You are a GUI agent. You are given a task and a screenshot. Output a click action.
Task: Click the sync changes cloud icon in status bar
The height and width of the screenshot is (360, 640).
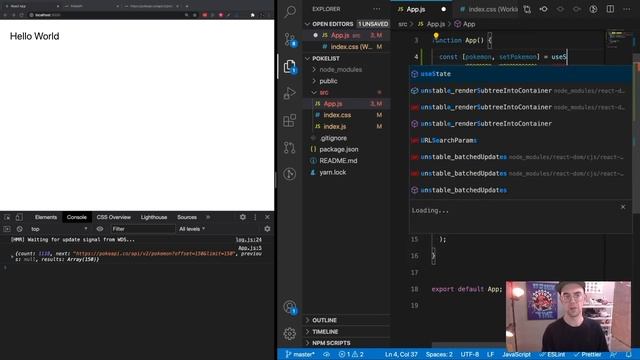[326, 354]
